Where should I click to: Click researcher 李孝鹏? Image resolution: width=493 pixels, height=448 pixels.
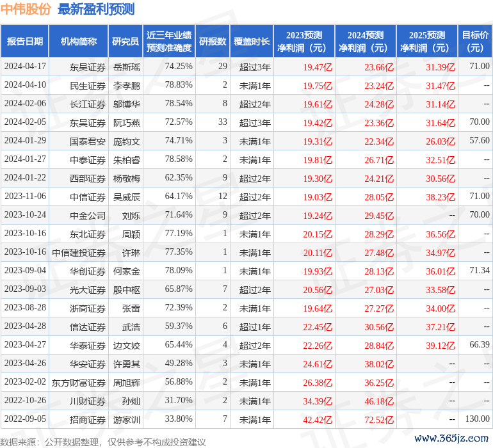[x=127, y=86]
